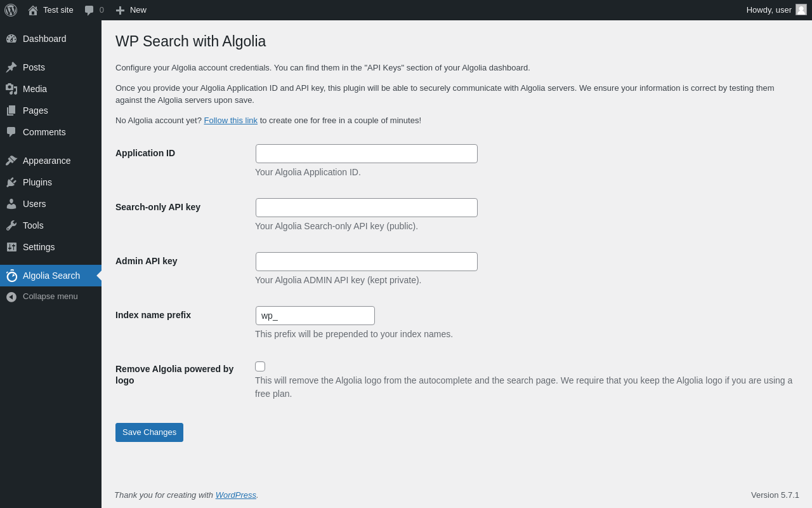Open the Media library icon
The height and width of the screenshot is (508, 812).
pyautogui.click(x=11, y=89)
